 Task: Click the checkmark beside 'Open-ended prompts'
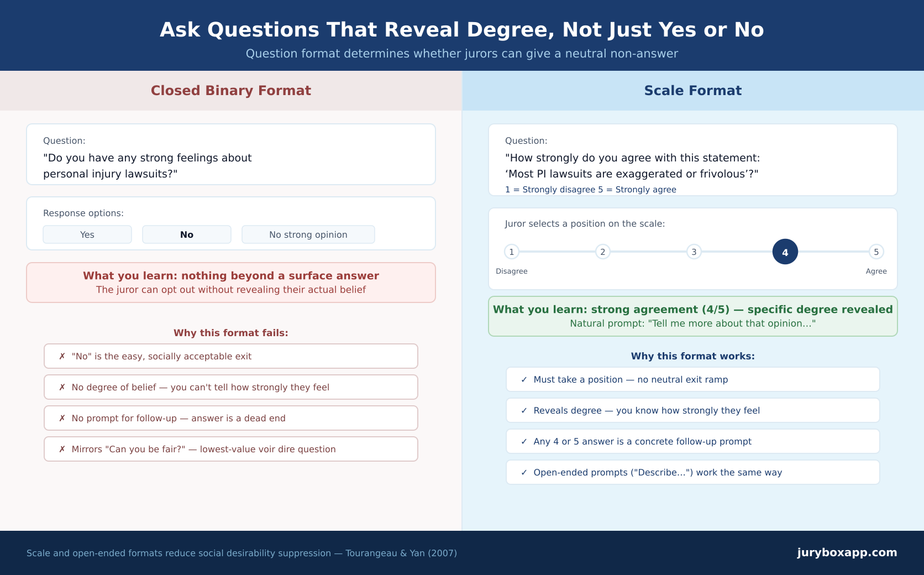(524, 472)
